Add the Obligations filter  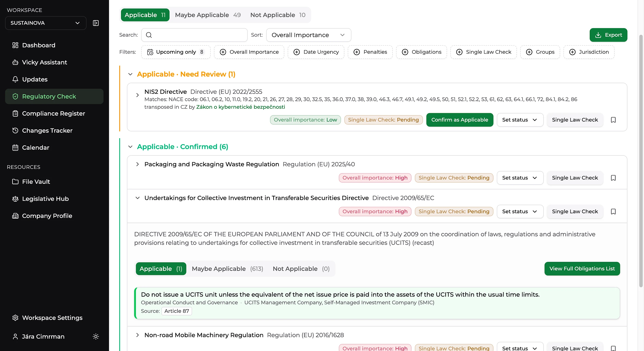point(421,52)
